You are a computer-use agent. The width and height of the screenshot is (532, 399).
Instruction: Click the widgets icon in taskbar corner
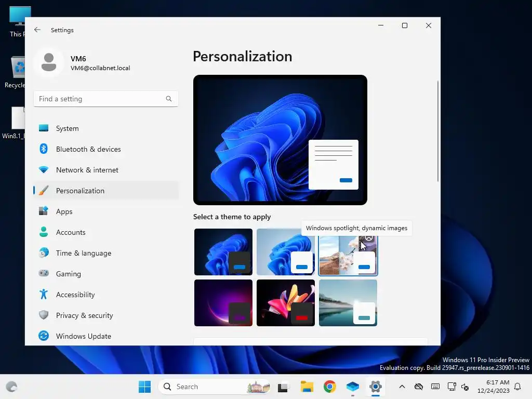point(11,387)
